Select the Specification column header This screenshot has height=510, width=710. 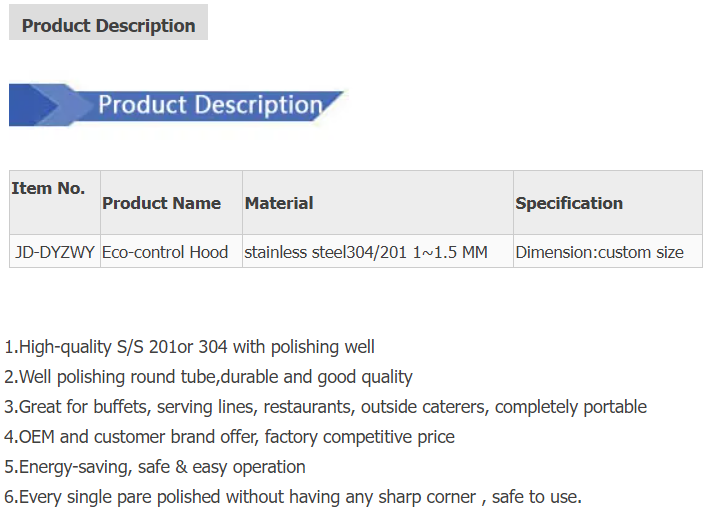[x=608, y=202]
